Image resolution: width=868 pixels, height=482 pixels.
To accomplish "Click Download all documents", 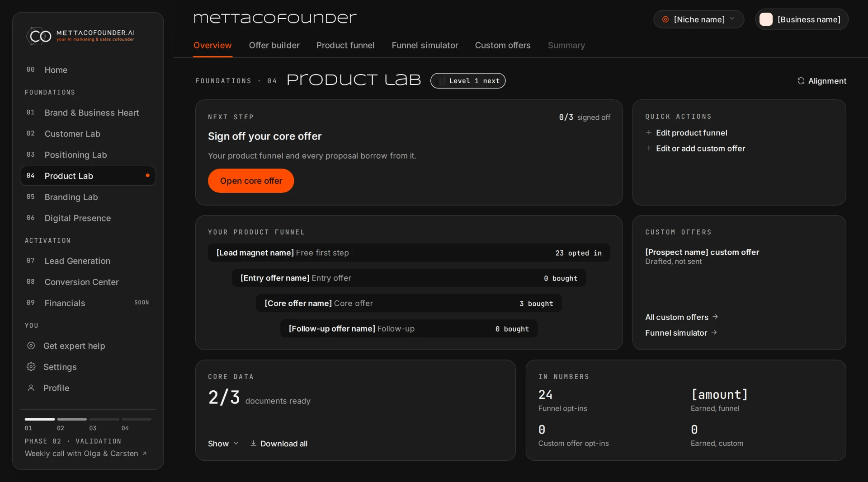I will 278,444.
